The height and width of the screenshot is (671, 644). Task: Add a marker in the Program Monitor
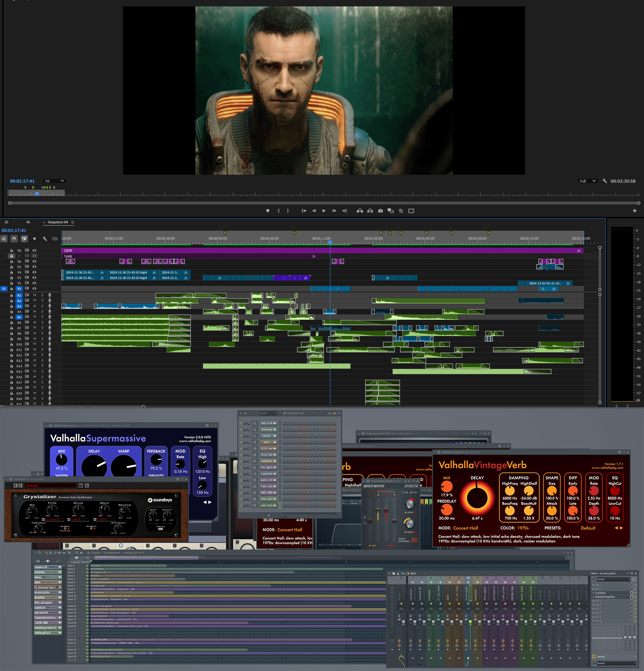tap(268, 211)
